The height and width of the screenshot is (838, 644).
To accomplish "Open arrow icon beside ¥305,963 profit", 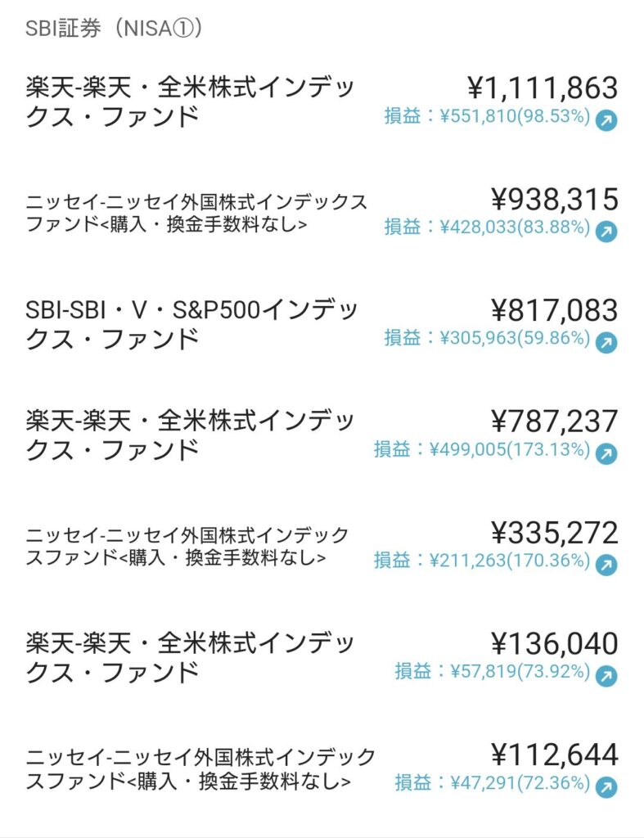I will coord(606,343).
